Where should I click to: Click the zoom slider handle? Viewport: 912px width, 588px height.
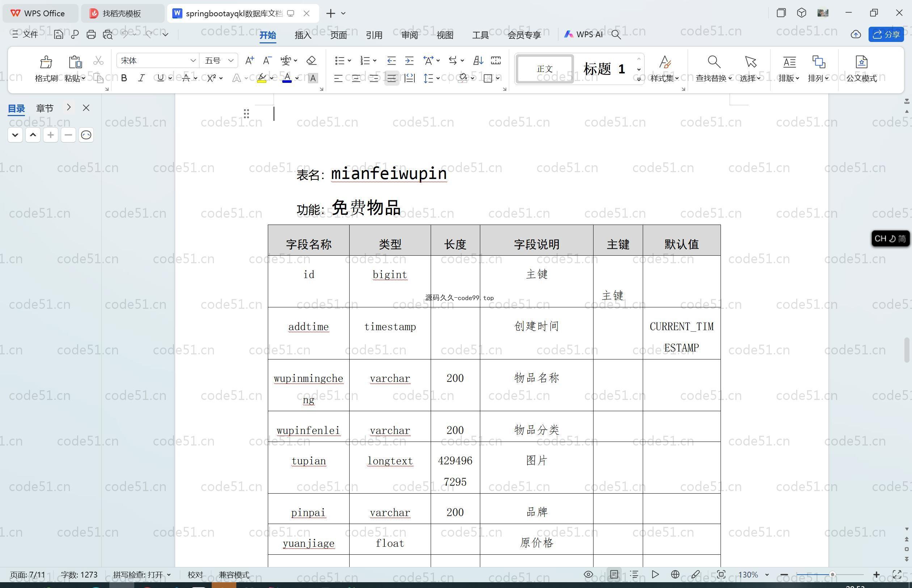click(x=832, y=574)
